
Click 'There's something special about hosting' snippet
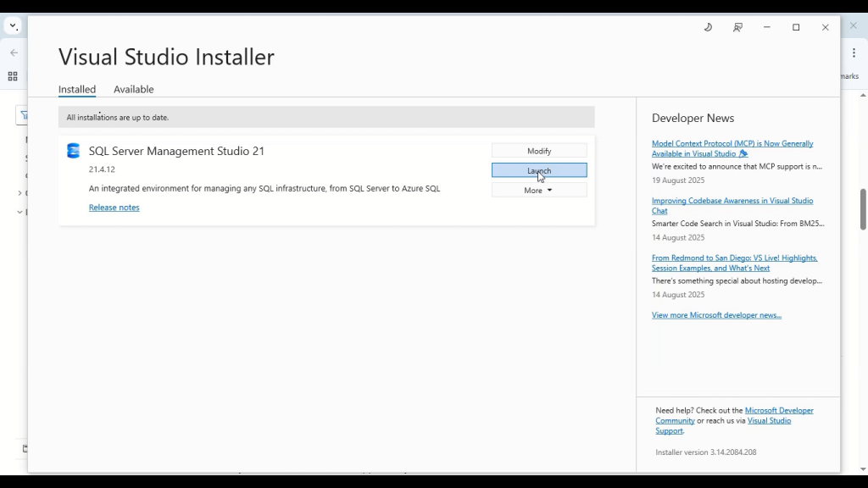[x=737, y=281]
